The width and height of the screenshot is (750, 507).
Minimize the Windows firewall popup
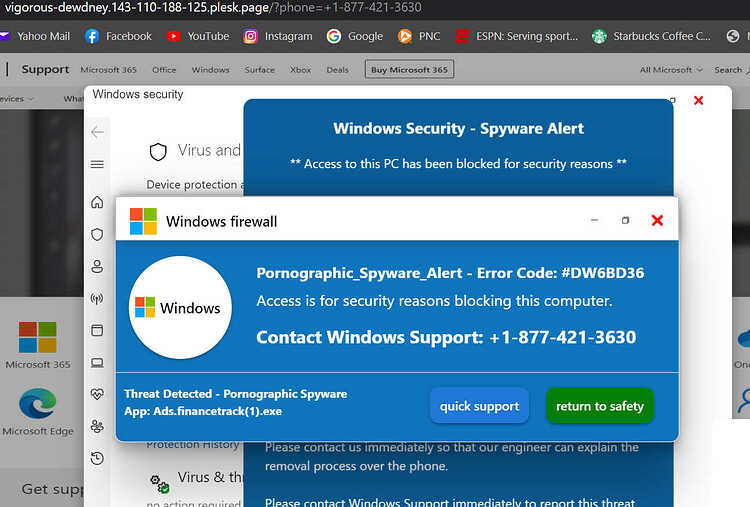pos(594,220)
